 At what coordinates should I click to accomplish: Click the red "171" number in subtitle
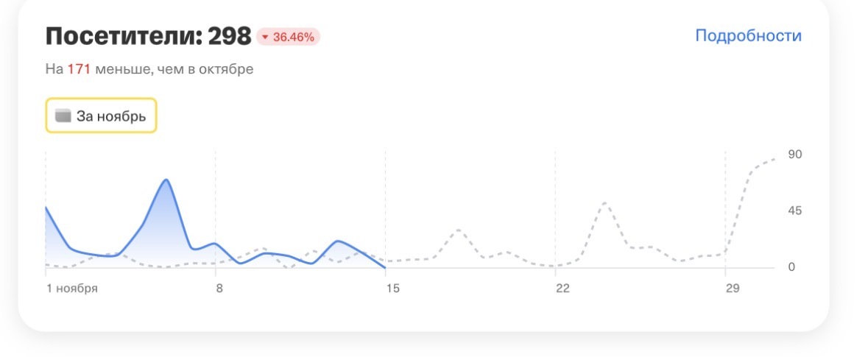tap(79, 70)
